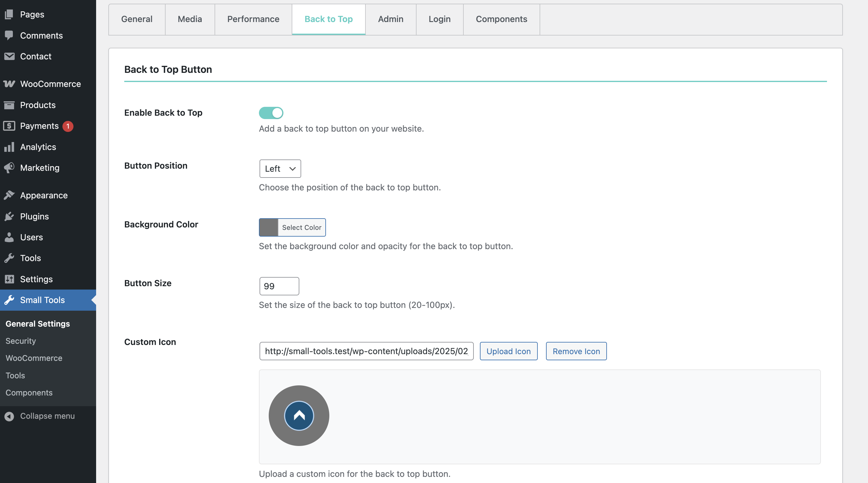Click the gray Background Color swatch
Image resolution: width=868 pixels, height=483 pixels.
tap(268, 227)
